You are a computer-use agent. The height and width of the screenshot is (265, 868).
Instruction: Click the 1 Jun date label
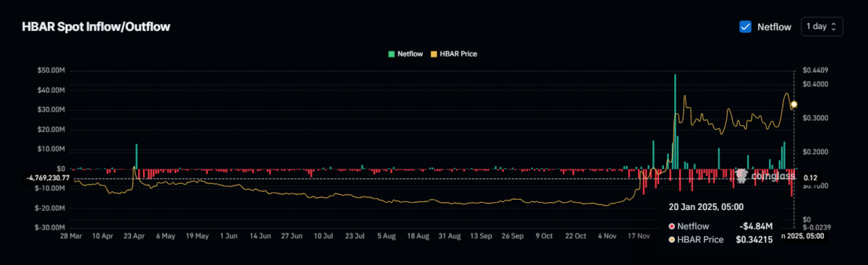click(228, 236)
